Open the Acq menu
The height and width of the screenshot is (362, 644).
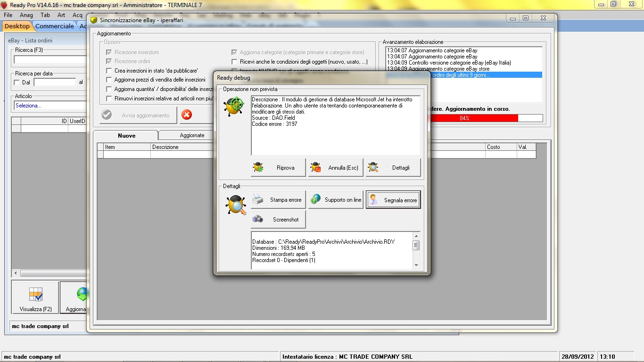tap(77, 15)
